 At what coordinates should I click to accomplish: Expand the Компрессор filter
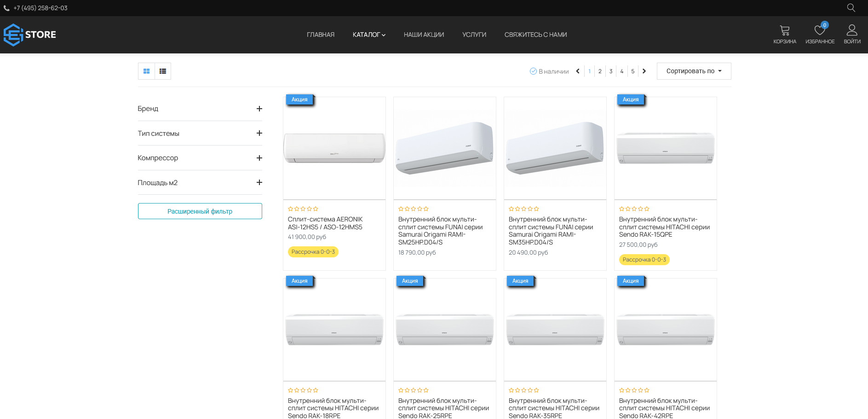(200, 158)
